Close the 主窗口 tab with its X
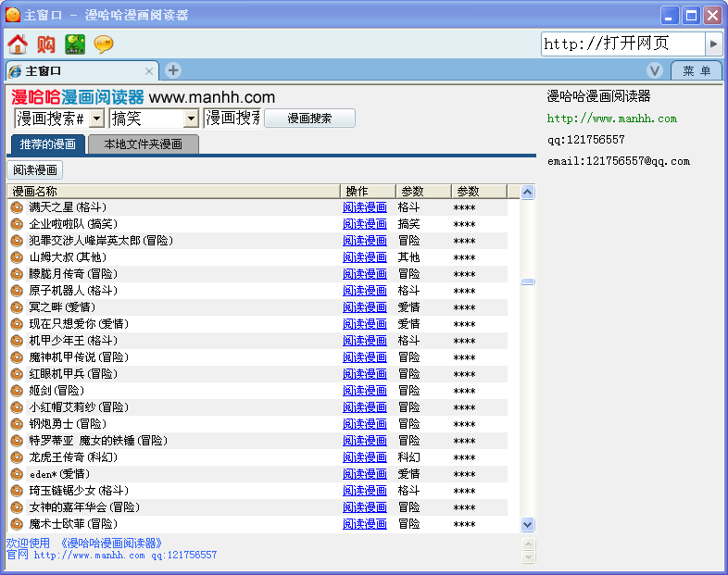This screenshot has width=728, height=575. [149, 71]
